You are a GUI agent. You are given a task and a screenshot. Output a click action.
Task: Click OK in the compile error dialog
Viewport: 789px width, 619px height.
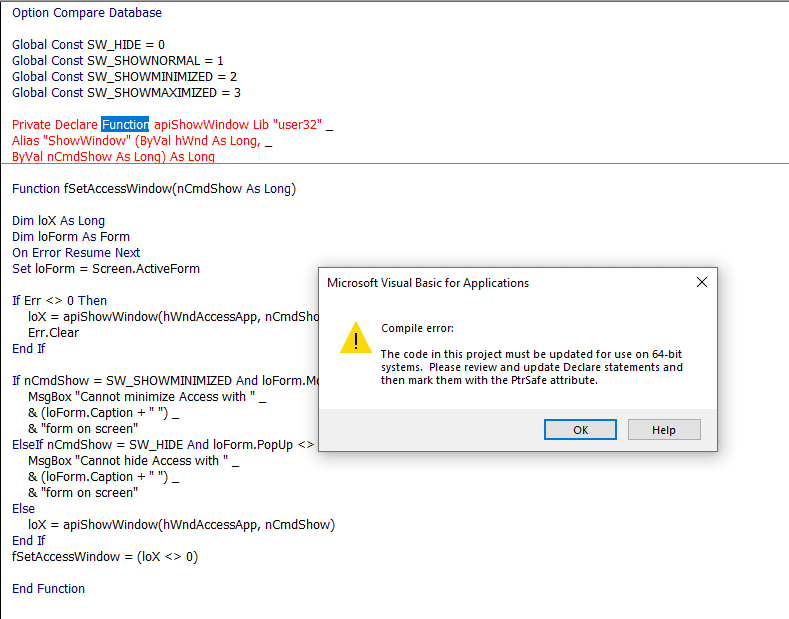coord(580,430)
